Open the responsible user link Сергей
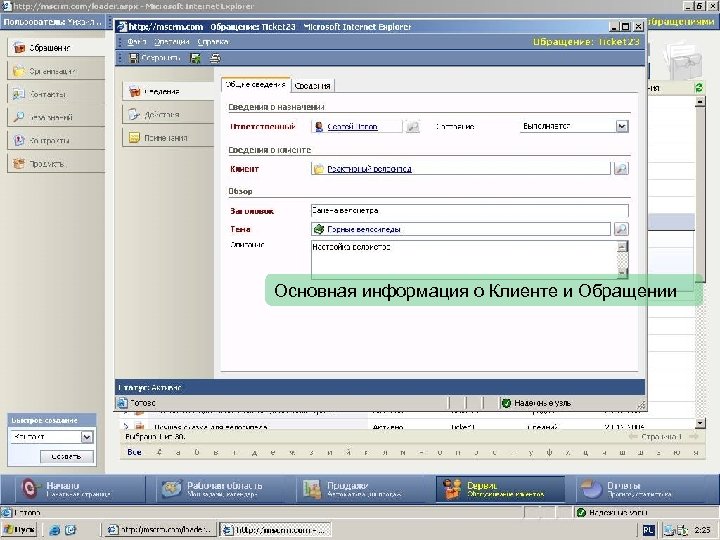 point(352,127)
